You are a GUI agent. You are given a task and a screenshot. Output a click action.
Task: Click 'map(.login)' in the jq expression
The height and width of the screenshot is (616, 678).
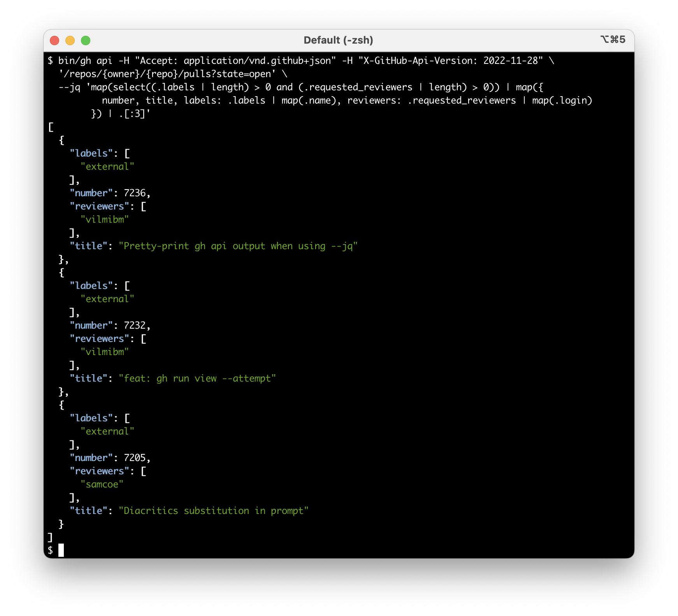[x=562, y=100]
